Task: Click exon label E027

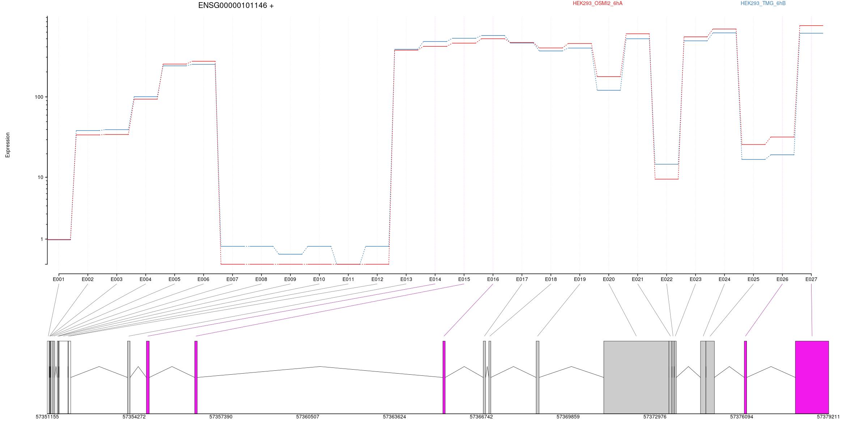Action: point(811,279)
